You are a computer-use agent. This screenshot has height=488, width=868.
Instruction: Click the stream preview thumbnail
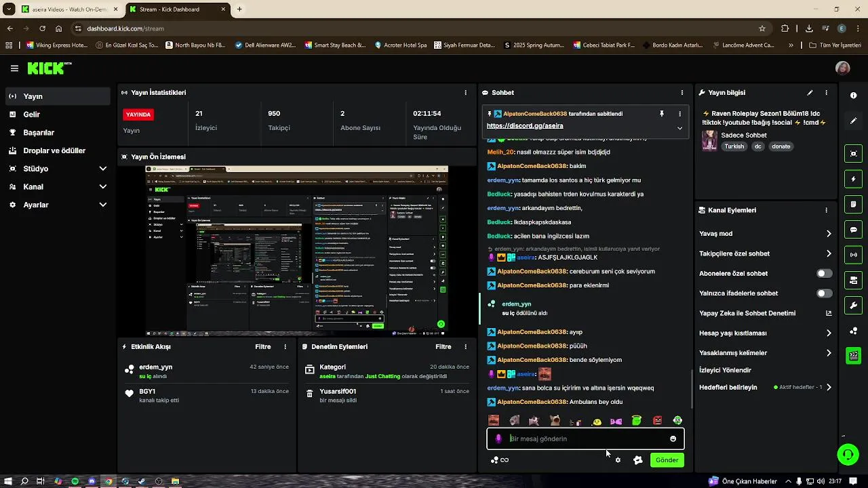coord(297,251)
